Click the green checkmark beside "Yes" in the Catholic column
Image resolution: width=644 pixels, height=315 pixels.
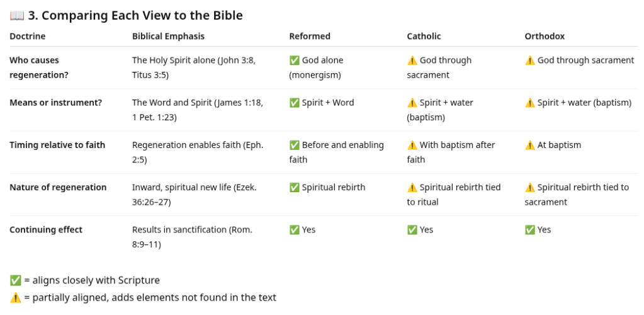[412, 230]
